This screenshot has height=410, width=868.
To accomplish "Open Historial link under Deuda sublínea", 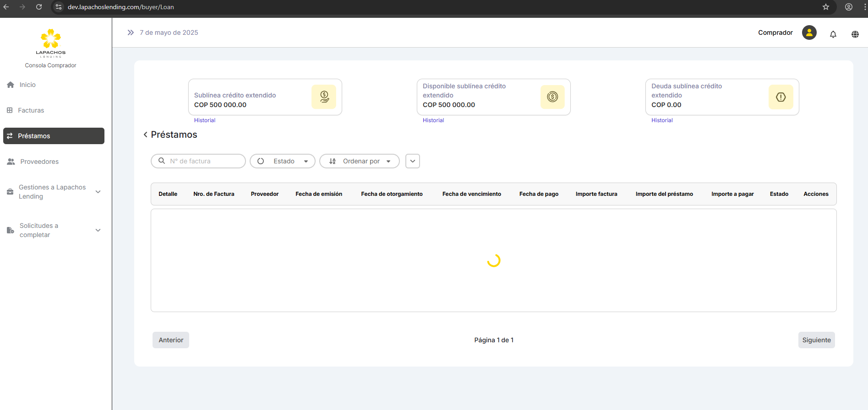I will (661, 120).
